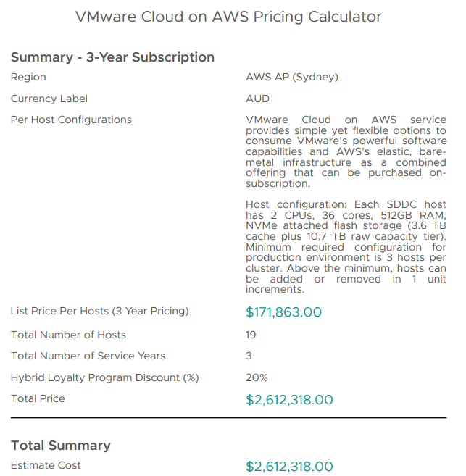
Task: Select the $171,863.00 list price amount
Action: pyautogui.click(x=283, y=312)
